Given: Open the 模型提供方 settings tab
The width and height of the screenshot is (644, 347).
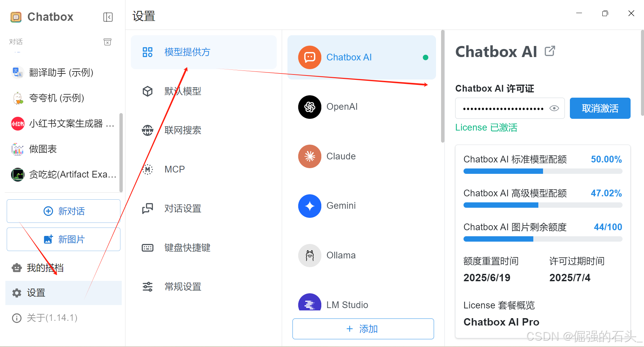Looking at the screenshot, I should 204,52.
